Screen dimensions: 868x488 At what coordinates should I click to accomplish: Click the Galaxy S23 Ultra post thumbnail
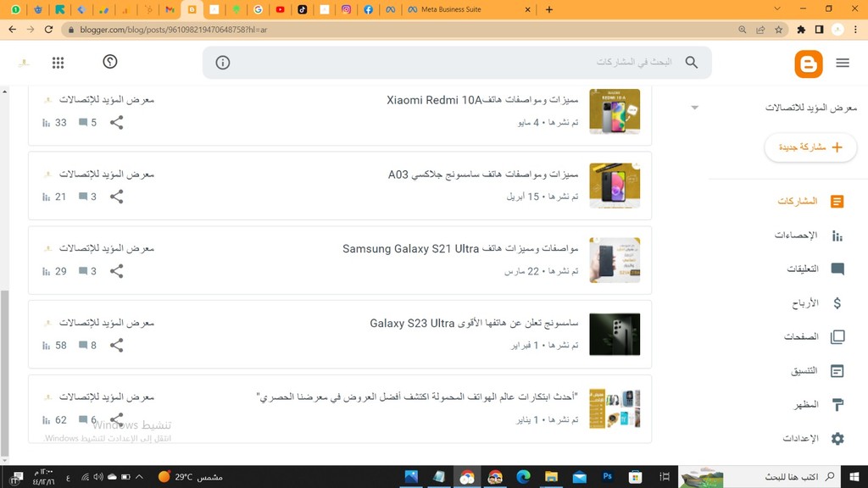tap(615, 334)
